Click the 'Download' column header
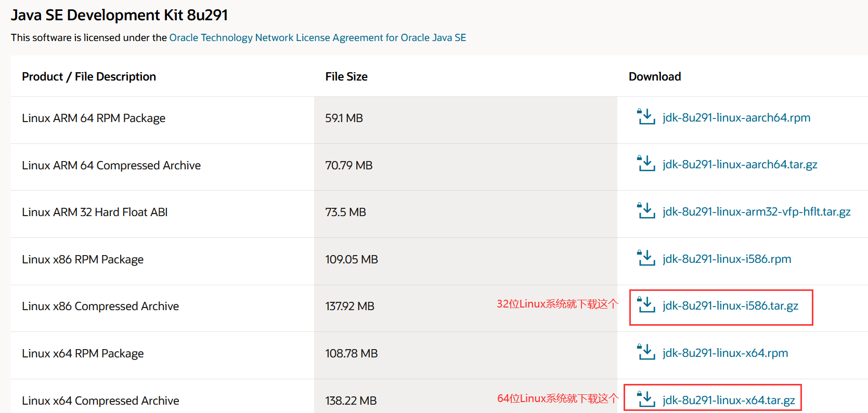Image resolution: width=868 pixels, height=413 pixels. click(655, 76)
